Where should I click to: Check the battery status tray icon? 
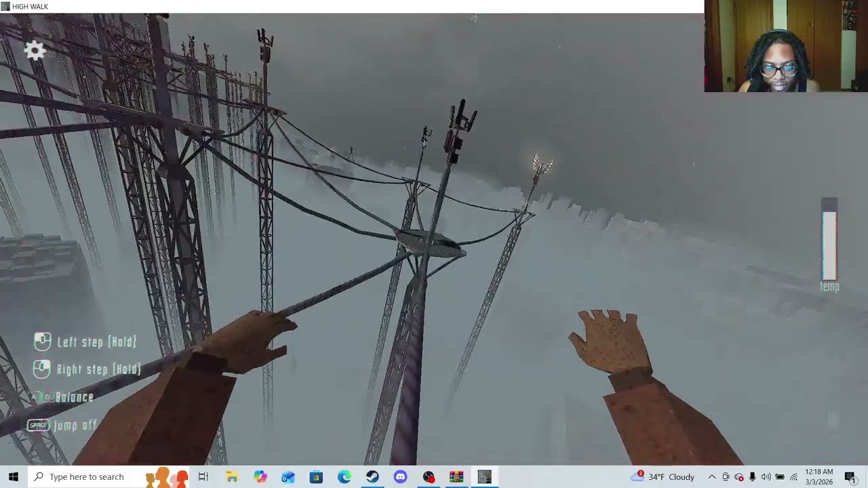780,476
